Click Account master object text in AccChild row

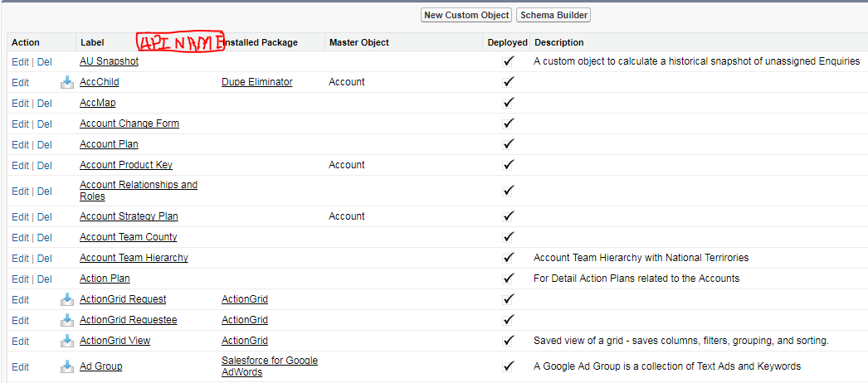tap(347, 82)
